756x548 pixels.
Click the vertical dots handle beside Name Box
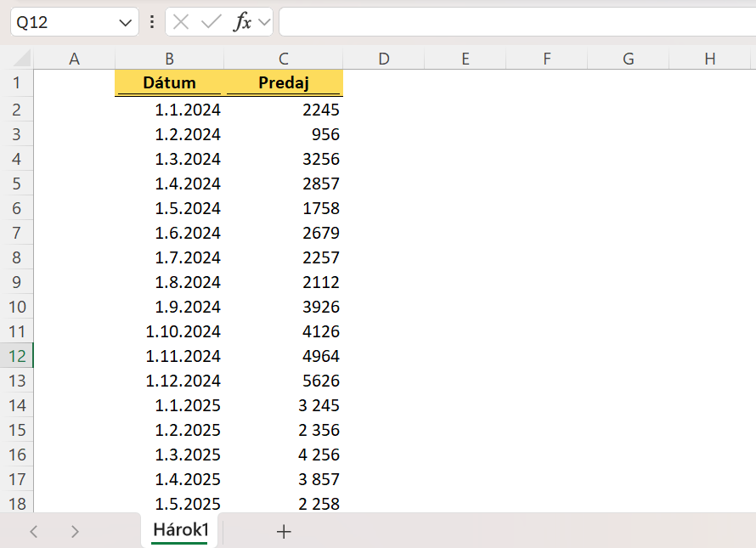[151, 21]
